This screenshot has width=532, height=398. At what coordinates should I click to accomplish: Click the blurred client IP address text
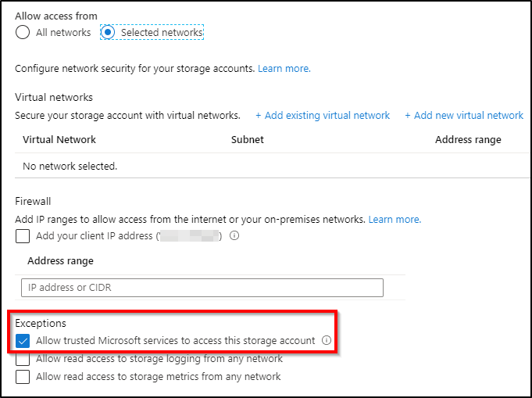[x=190, y=235]
